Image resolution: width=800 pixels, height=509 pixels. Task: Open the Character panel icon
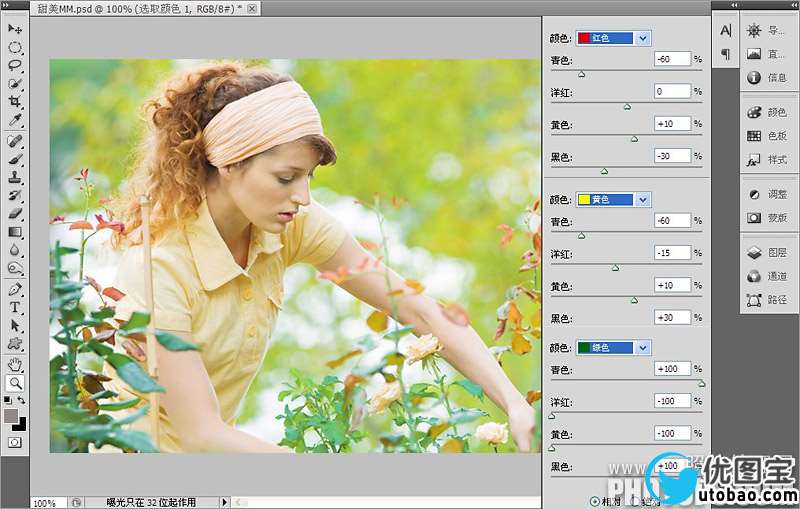725,31
